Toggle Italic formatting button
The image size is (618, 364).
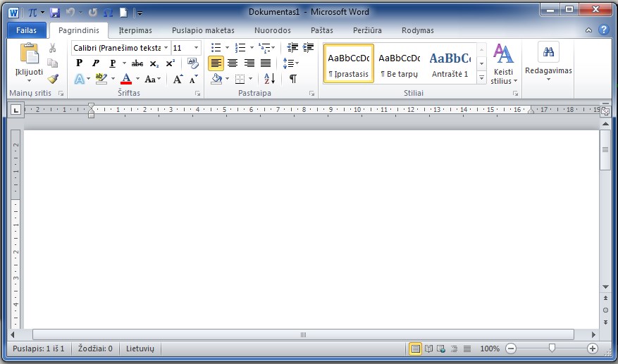click(x=95, y=63)
